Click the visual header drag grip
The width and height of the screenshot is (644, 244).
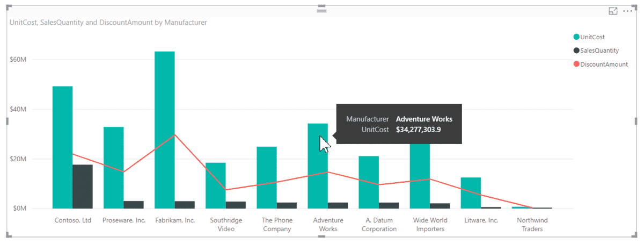(x=322, y=10)
